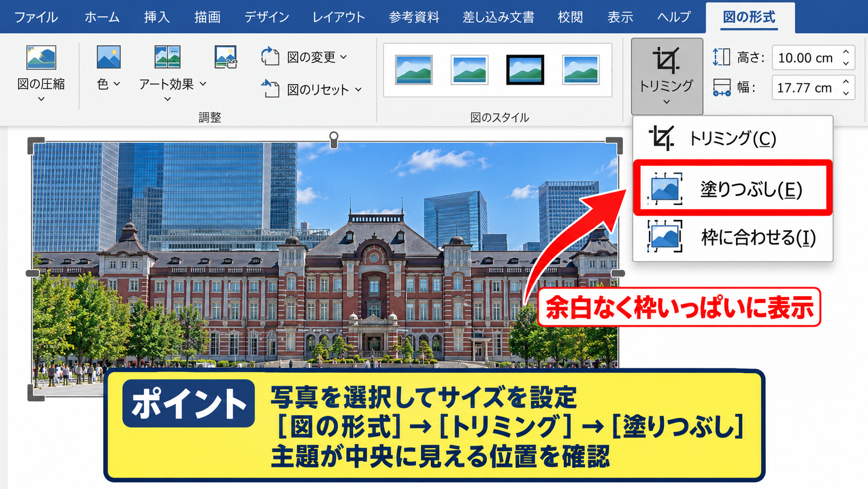The width and height of the screenshot is (868, 489).
Task: Open the ヘルプ tab
Action: (x=674, y=17)
